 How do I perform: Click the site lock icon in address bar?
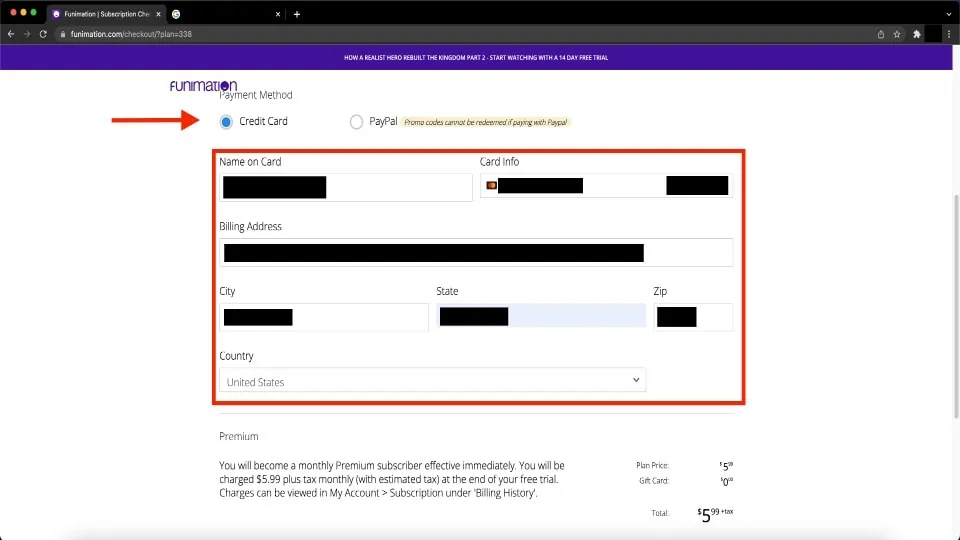point(62,34)
